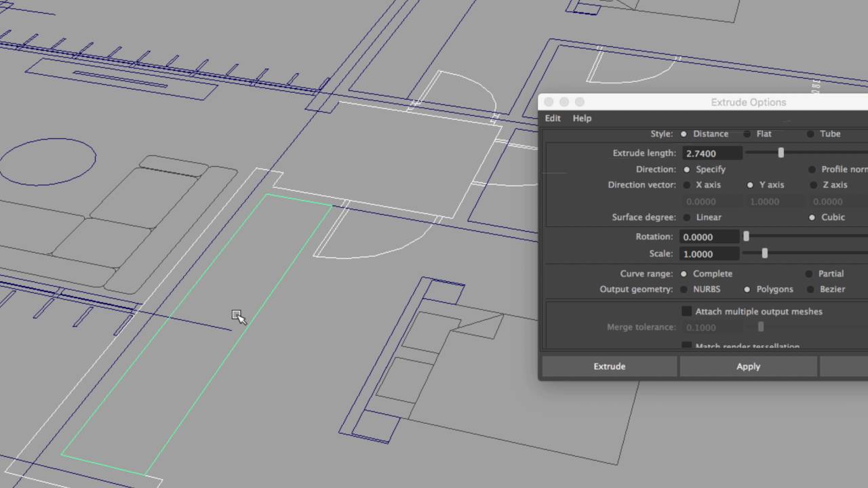Set the Direction vector to X axis
This screenshot has height=488, width=868.
coord(687,185)
